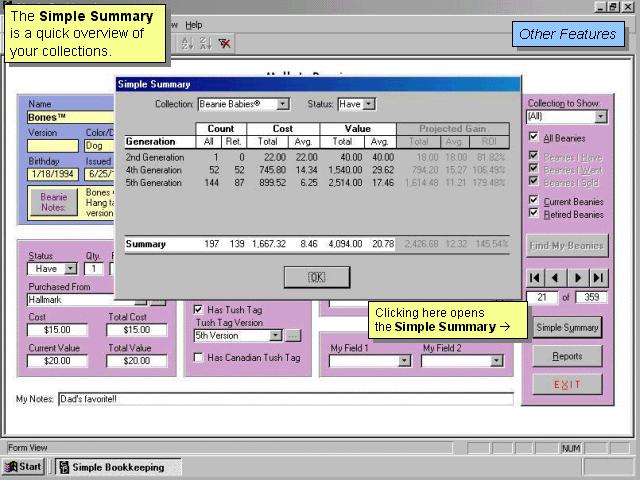Go to the next record

coord(578,277)
